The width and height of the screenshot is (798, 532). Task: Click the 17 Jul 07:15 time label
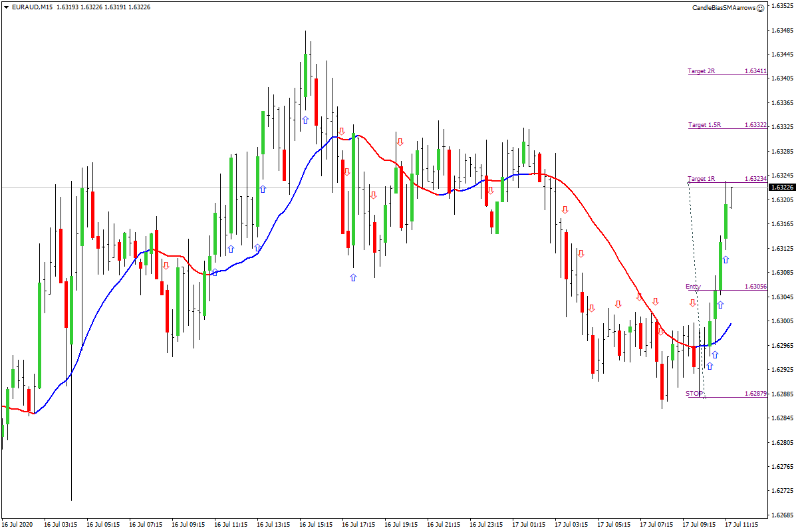tap(656, 525)
